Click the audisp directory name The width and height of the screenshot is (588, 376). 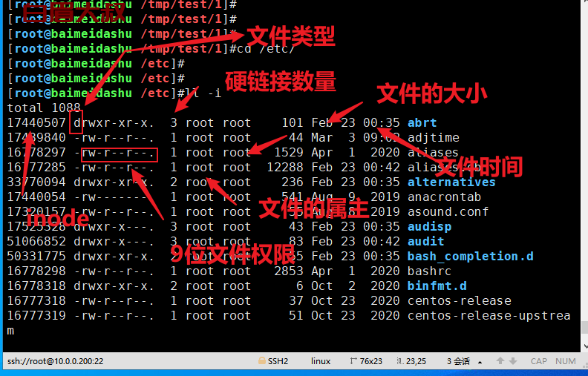tap(430, 227)
